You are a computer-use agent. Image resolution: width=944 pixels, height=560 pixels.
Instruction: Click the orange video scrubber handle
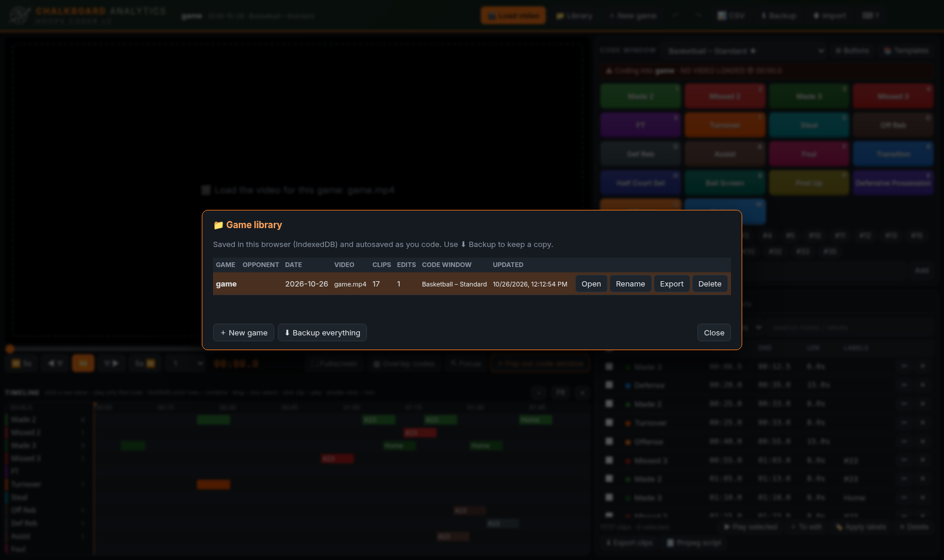pyautogui.click(x=9, y=349)
